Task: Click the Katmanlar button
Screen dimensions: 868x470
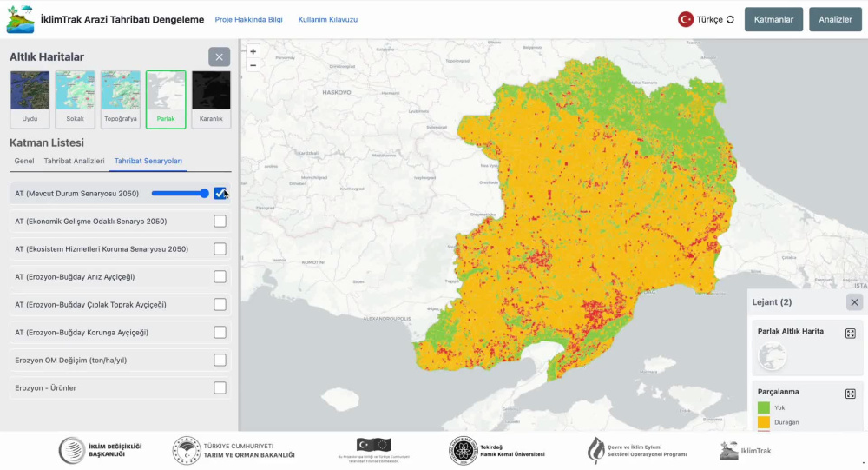Action: click(x=773, y=19)
